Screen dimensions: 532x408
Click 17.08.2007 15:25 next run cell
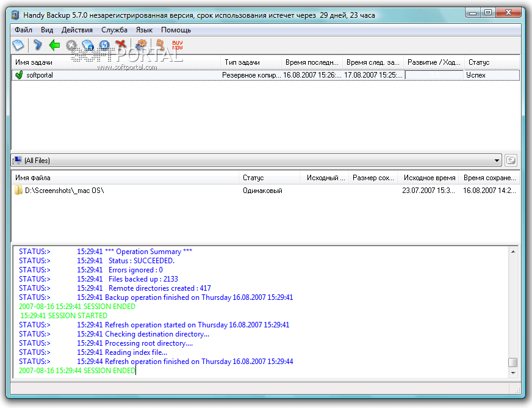tap(373, 75)
